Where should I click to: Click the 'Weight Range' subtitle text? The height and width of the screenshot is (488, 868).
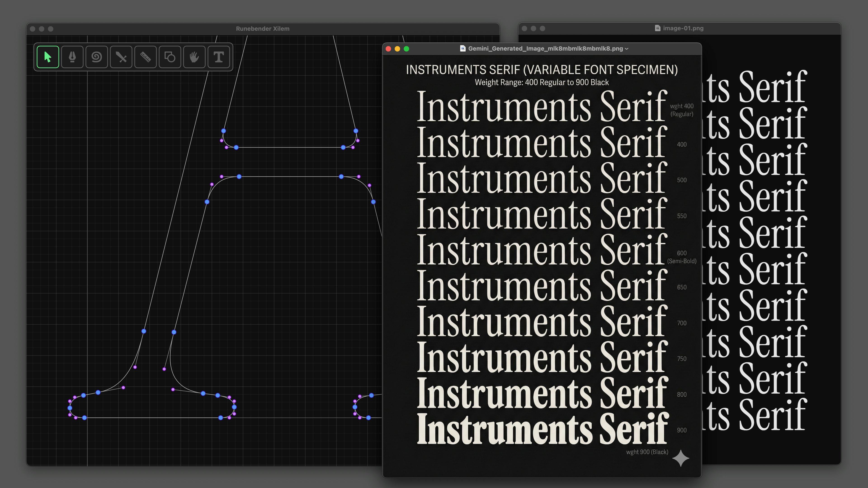pyautogui.click(x=542, y=82)
